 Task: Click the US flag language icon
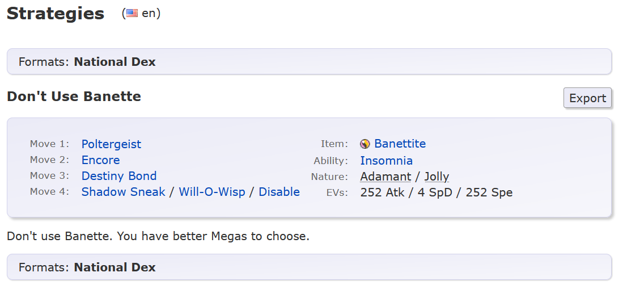pos(132,13)
